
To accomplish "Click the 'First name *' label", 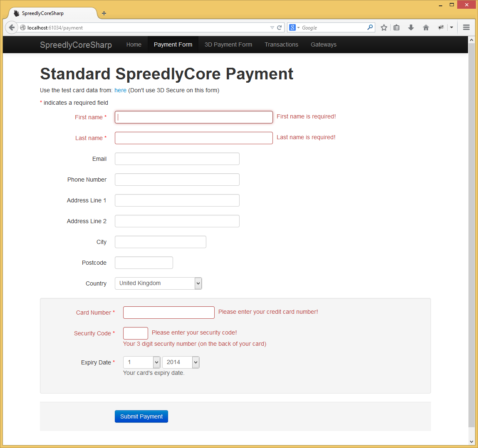I will point(91,117).
